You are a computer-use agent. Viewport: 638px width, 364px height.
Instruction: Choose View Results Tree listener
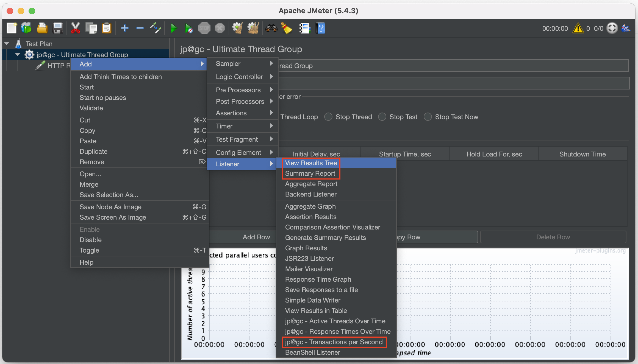click(336, 163)
